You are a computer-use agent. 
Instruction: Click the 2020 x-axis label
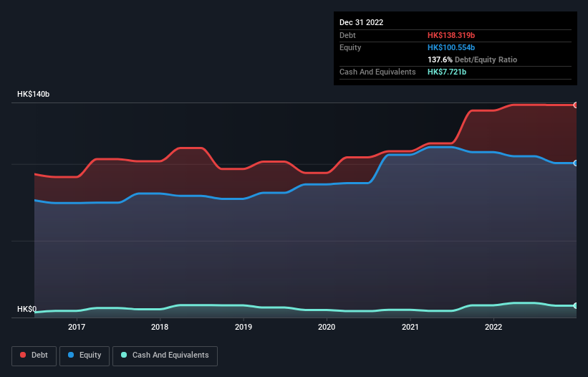(327, 327)
